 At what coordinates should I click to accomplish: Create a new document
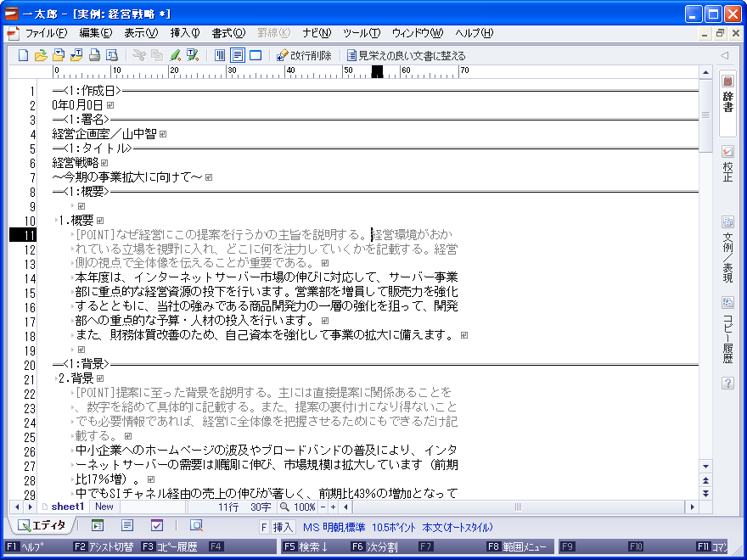(23, 56)
